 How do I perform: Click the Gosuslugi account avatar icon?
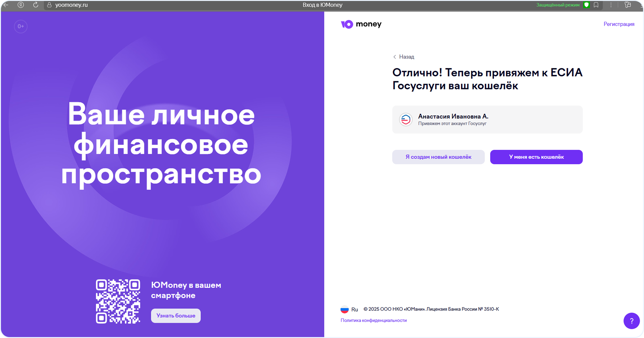pyautogui.click(x=405, y=120)
